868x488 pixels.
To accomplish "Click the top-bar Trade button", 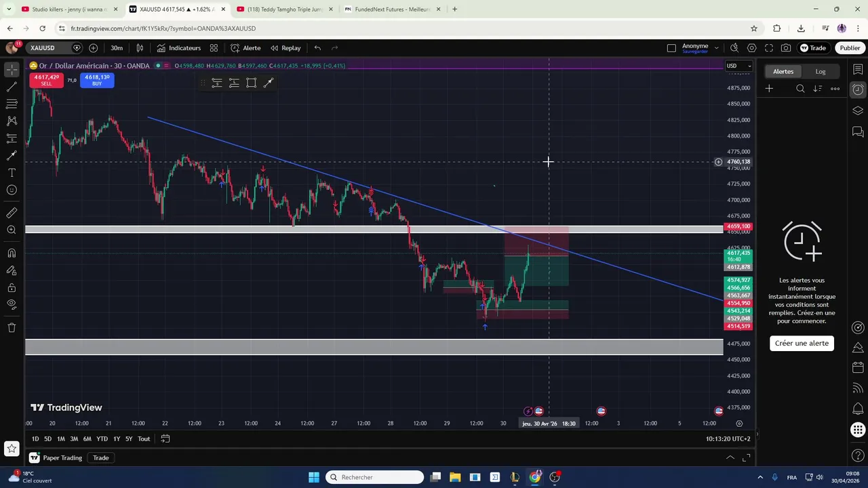I will coord(813,48).
